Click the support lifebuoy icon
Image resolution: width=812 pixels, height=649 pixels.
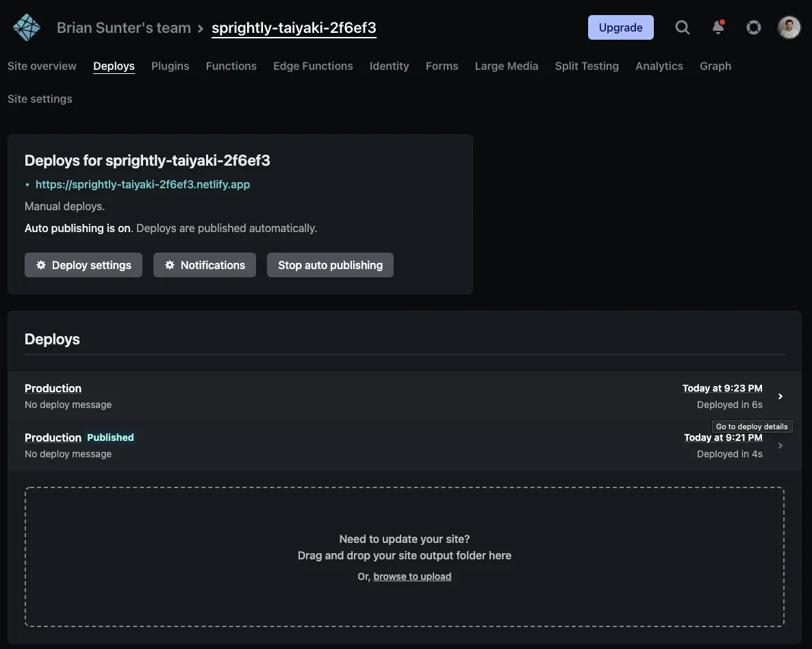754,27
